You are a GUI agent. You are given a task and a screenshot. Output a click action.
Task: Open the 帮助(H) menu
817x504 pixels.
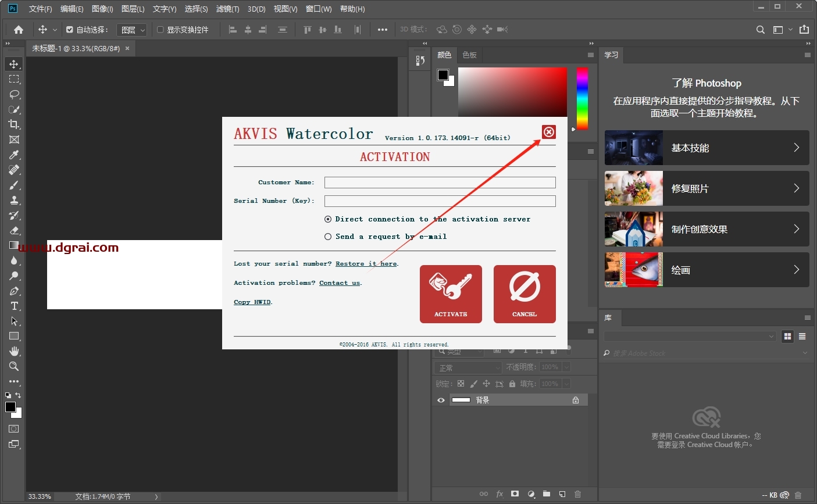352,9
